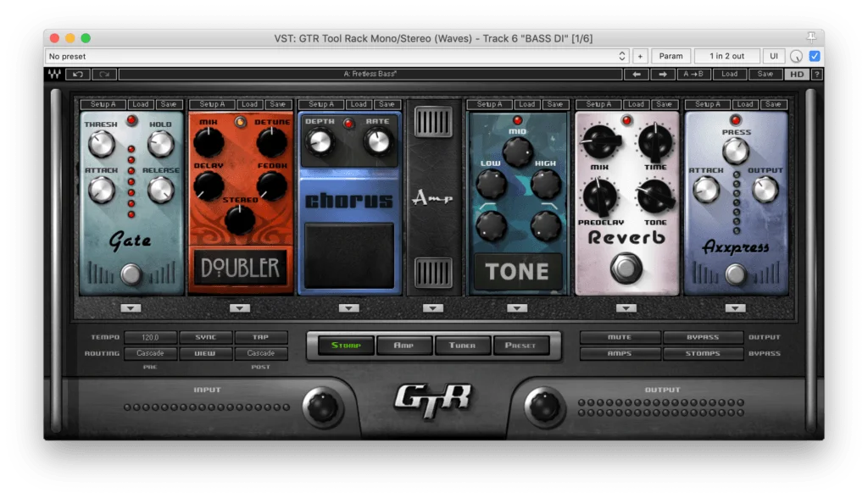Toggle the output Bypass button
868x498 pixels.
tap(703, 337)
